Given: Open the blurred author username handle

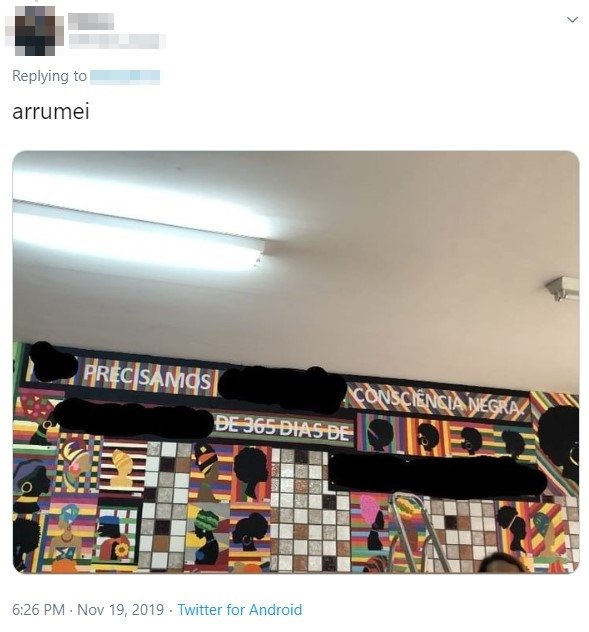Looking at the screenshot, I should pos(117,41).
